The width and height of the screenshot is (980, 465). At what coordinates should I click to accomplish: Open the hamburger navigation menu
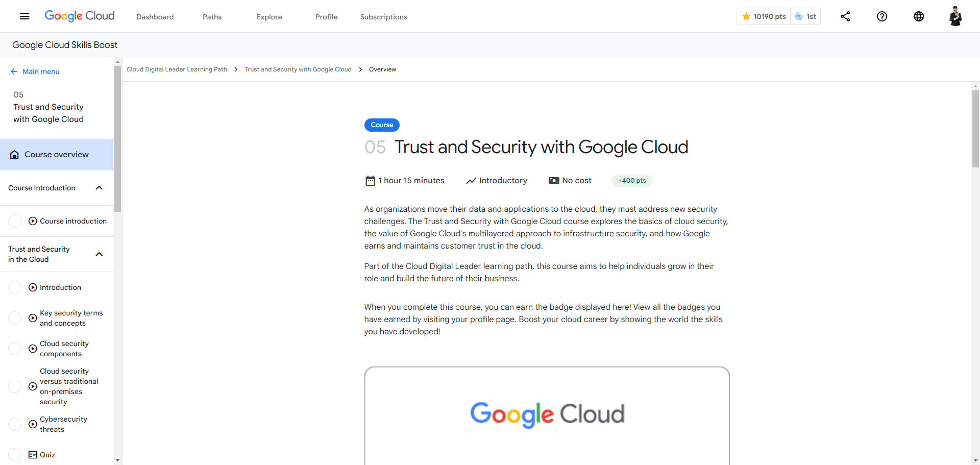[x=24, y=16]
